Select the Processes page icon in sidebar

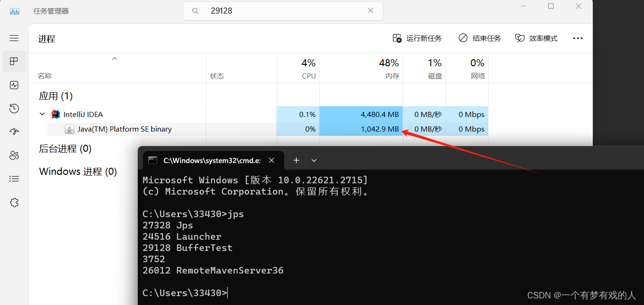[14, 61]
